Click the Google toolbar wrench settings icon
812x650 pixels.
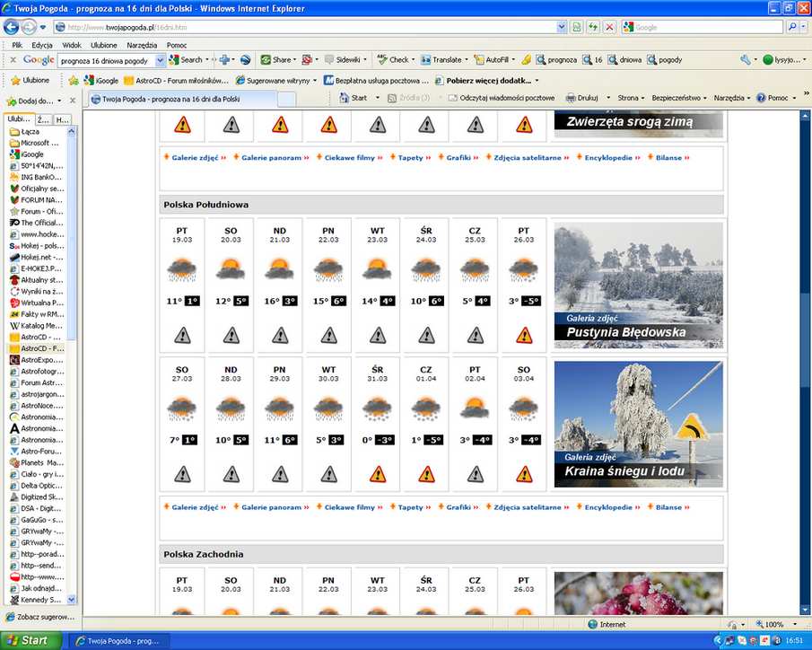[746, 60]
